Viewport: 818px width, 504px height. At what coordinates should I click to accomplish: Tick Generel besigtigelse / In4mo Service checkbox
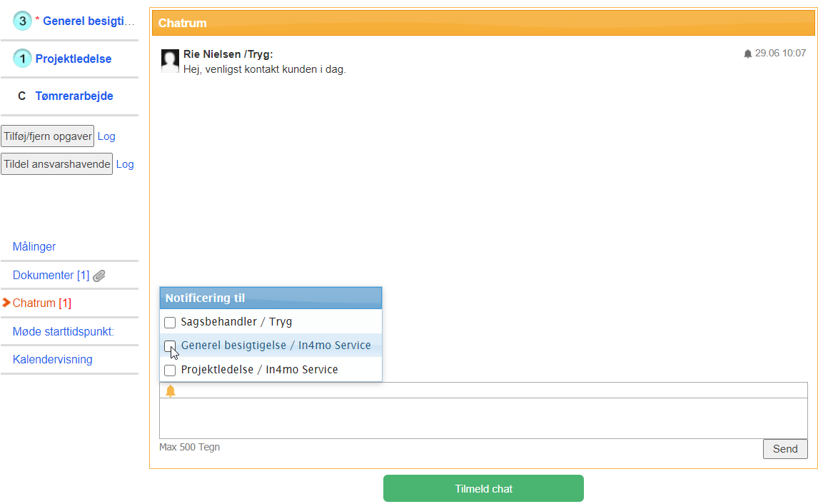tap(170, 346)
